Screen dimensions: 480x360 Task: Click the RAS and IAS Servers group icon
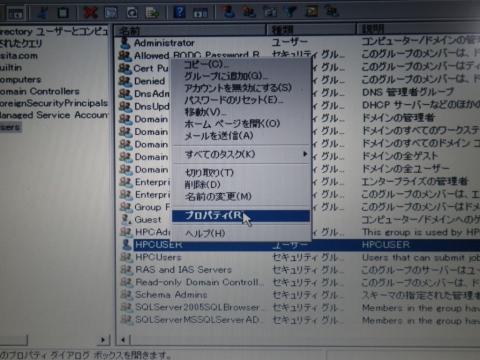(x=127, y=269)
